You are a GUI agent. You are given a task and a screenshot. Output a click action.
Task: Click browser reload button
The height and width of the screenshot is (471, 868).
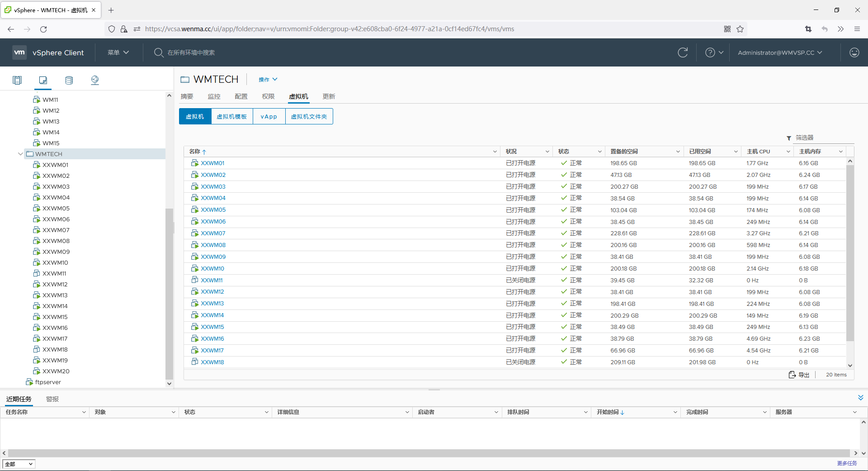click(43, 29)
